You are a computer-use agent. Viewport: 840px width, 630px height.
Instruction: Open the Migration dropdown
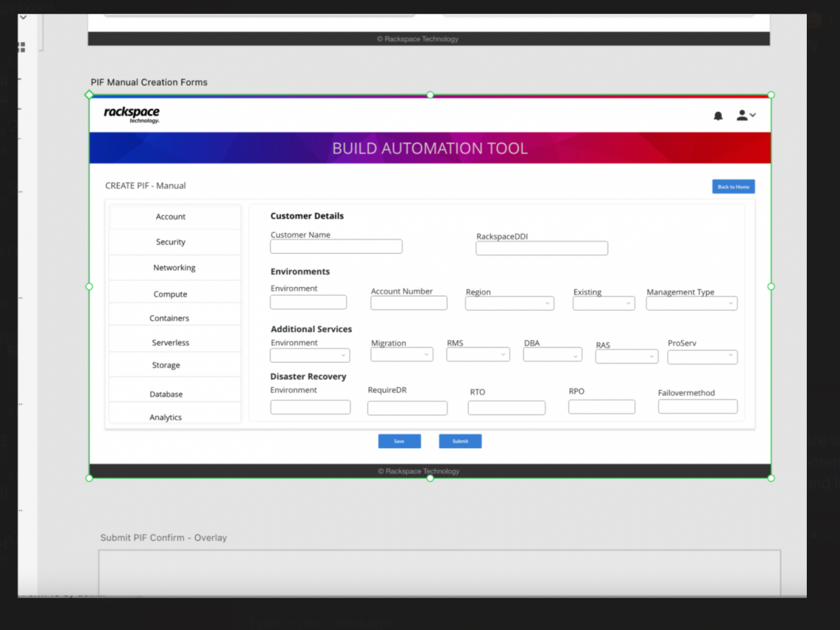click(402, 355)
